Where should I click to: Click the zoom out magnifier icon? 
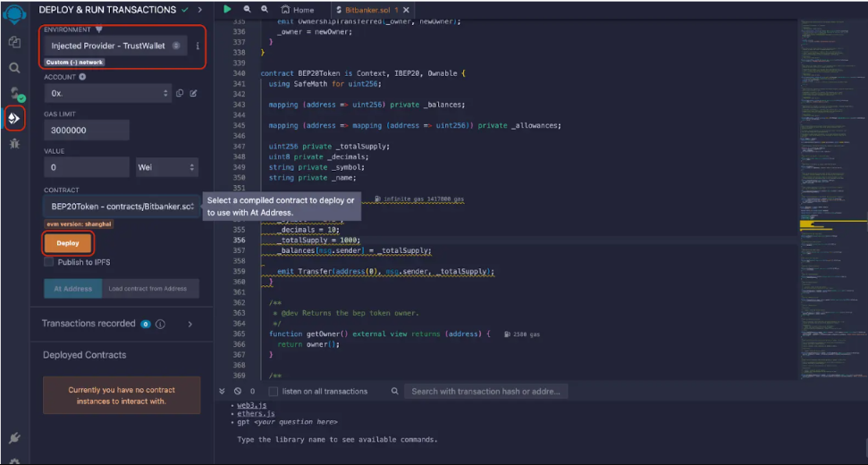click(247, 10)
